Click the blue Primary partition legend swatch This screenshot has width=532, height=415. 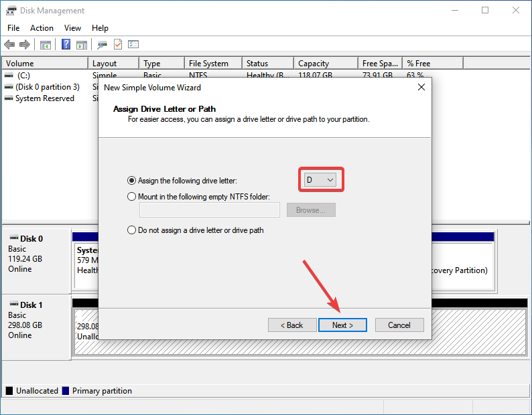click(66, 391)
